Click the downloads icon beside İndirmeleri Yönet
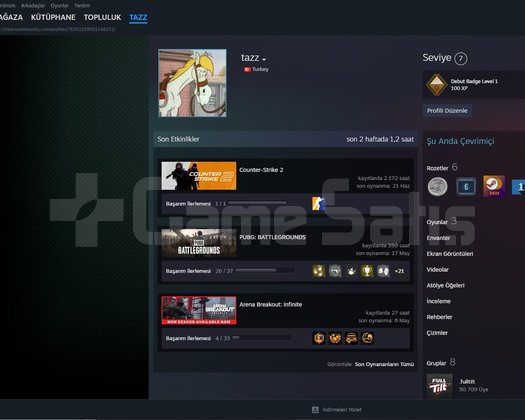525x420 pixels. [x=315, y=410]
